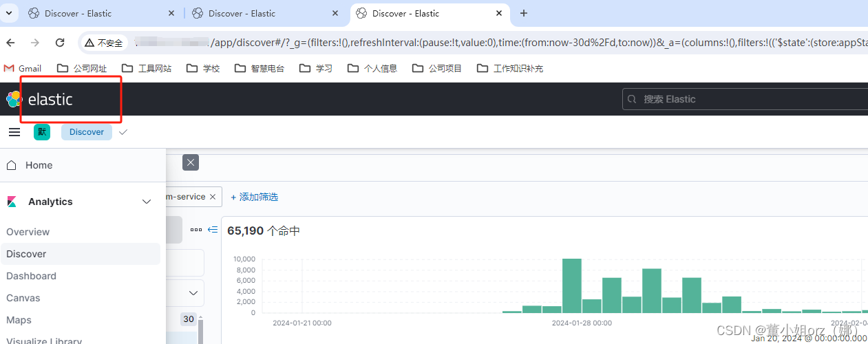Open the three-dot options beside sidebar toggle
This screenshot has height=344, width=868.
point(197,230)
